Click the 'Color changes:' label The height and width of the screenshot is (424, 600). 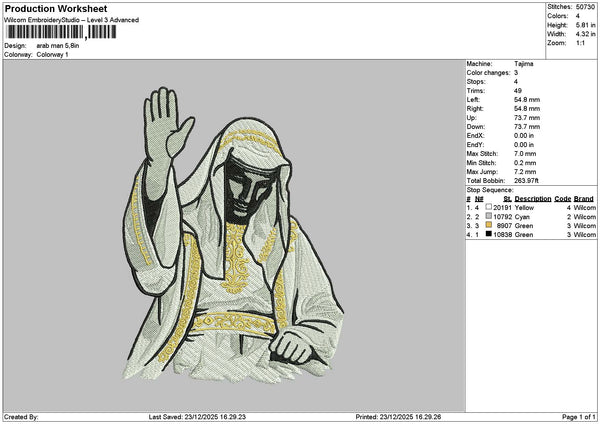tap(488, 73)
